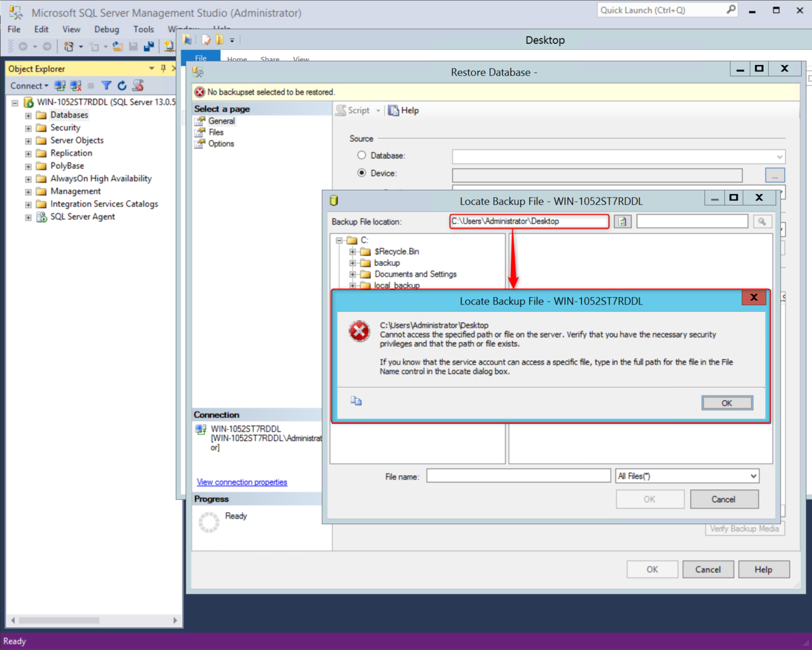Select Integration Services Catalogs folder
812x650 pixels.
point(104,204)
